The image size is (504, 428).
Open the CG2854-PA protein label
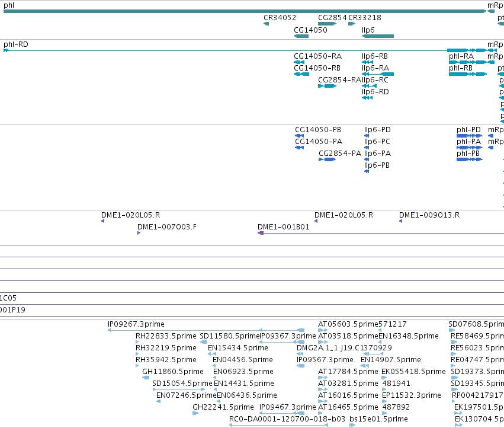click(340, 154)
